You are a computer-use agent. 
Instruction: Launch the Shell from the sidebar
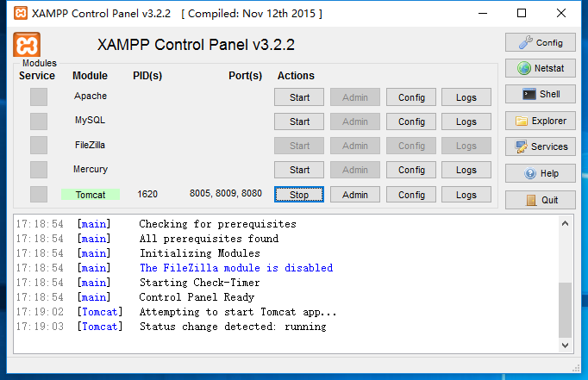540,94
